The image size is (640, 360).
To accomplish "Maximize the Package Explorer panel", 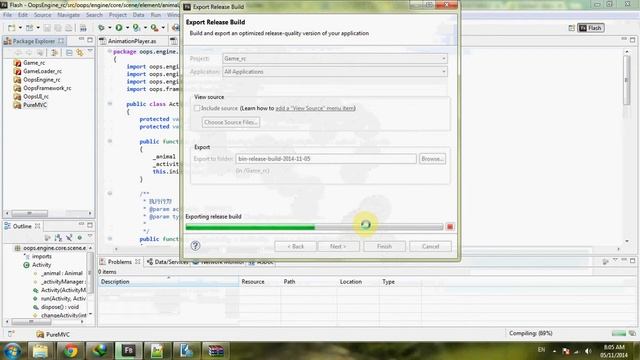I will click(x=90, y=40).
